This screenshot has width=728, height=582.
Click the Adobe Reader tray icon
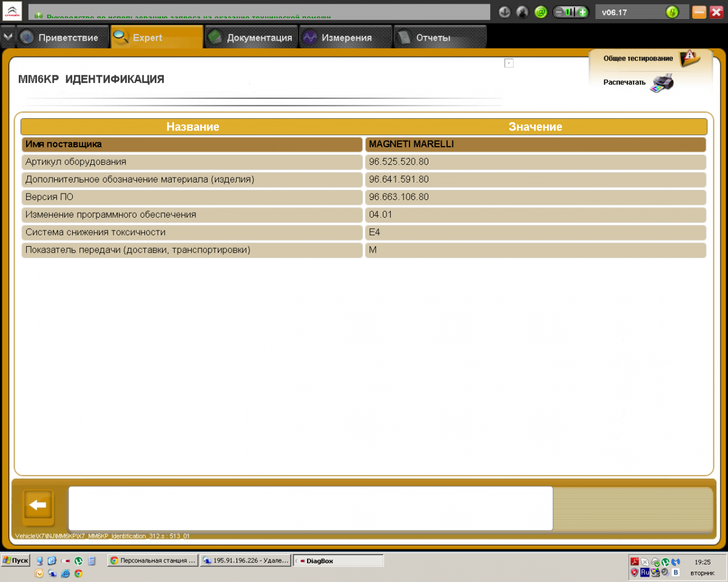(635, 561)
